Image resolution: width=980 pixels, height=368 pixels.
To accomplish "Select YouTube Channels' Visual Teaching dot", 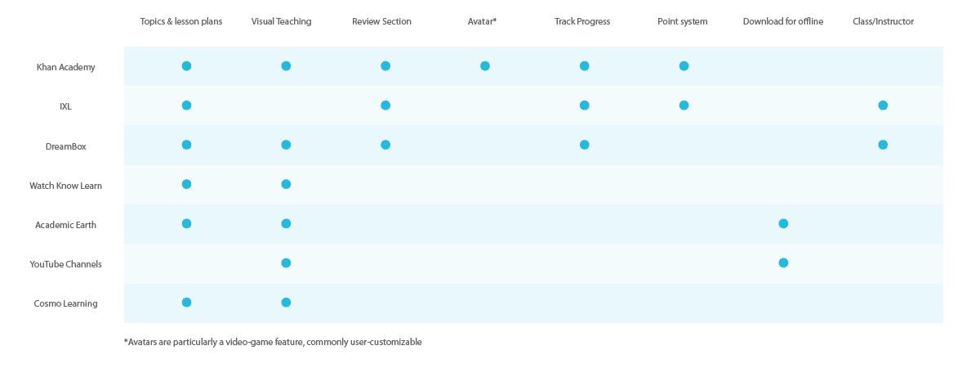I will tap(286, 263).
